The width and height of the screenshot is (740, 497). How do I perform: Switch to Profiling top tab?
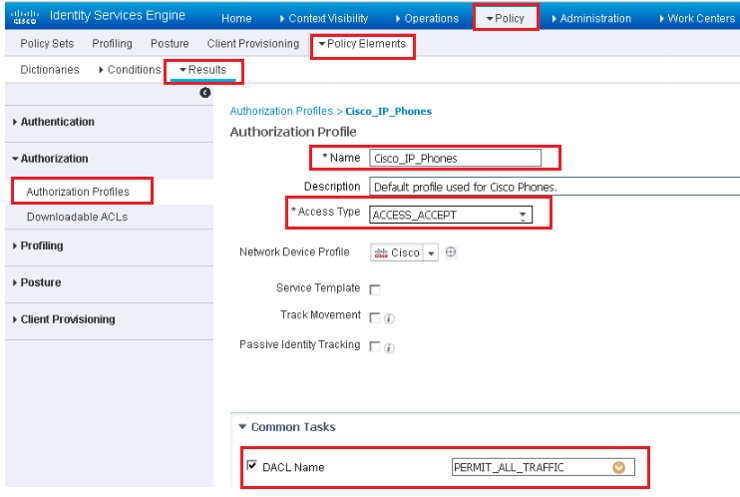click(112, 43)
